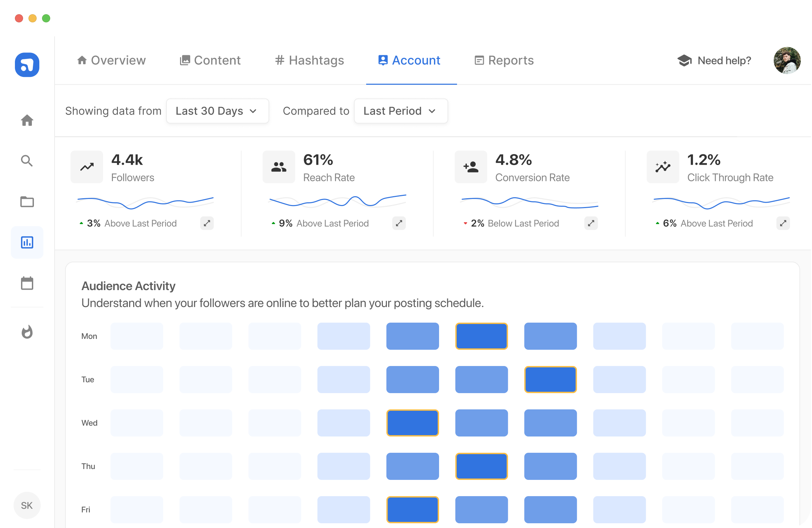Expand the Conversion Rate chart
The image size is (812, 528).
pyautogui.click(x=591, y=223)
